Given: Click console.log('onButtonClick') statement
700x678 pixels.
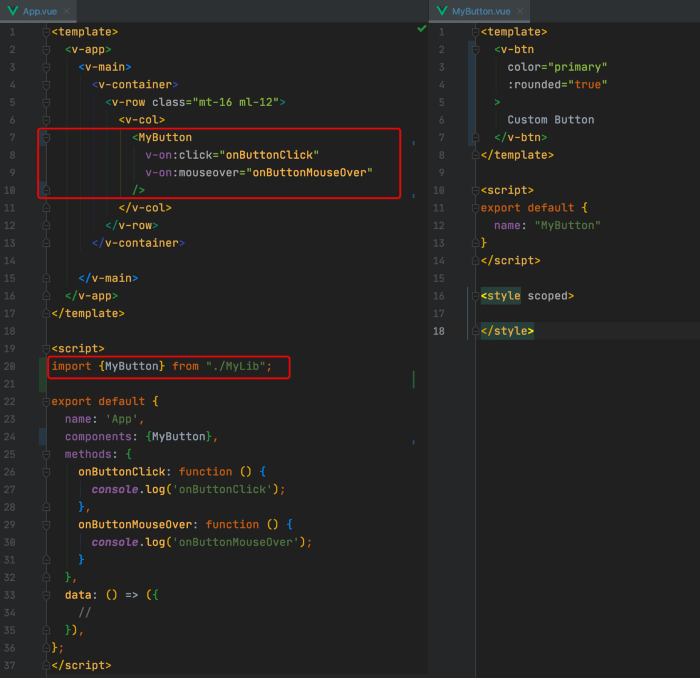Looking at the screenshot, I should [188, 489].
